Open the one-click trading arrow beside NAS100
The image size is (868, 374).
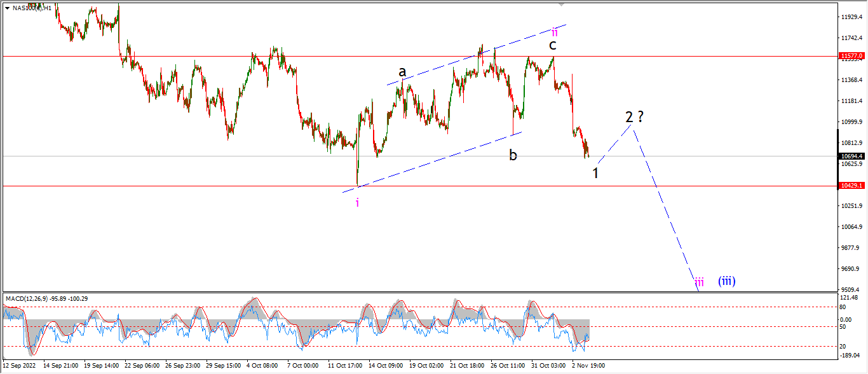pyautogui.click(x=7, y=8)
